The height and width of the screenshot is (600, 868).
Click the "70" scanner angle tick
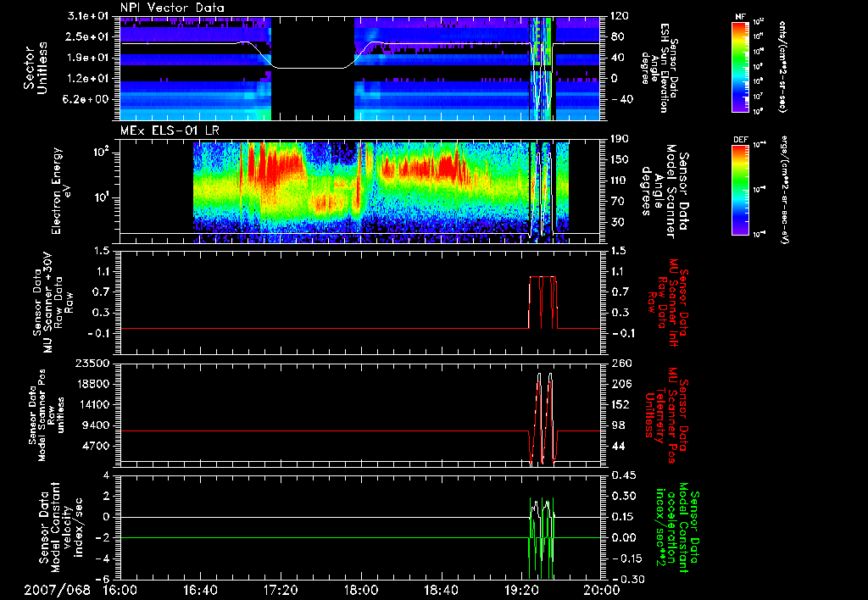[x=617, y=202]
